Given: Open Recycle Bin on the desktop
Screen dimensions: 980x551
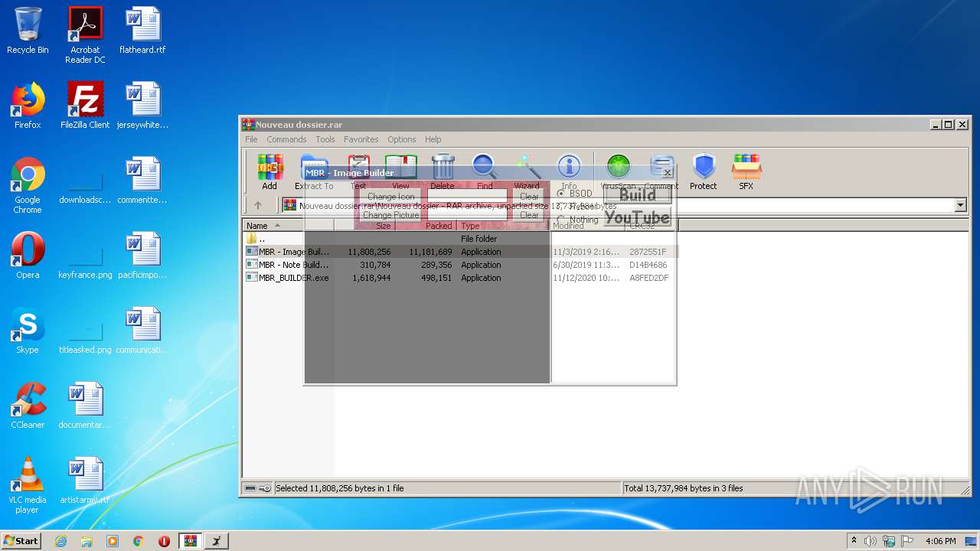Looking at the screenshot, I should click(x=28, y=31).
